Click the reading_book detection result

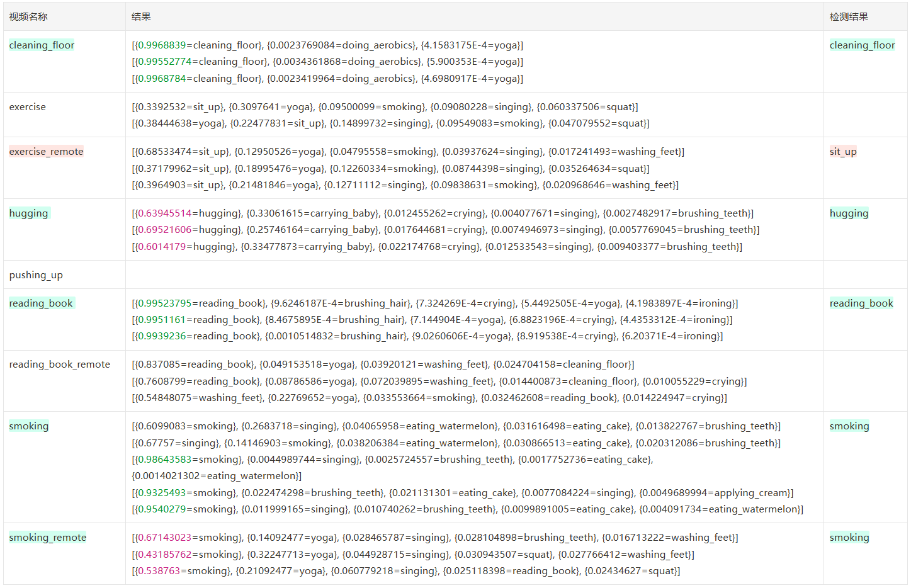click(x=861, y=303)
